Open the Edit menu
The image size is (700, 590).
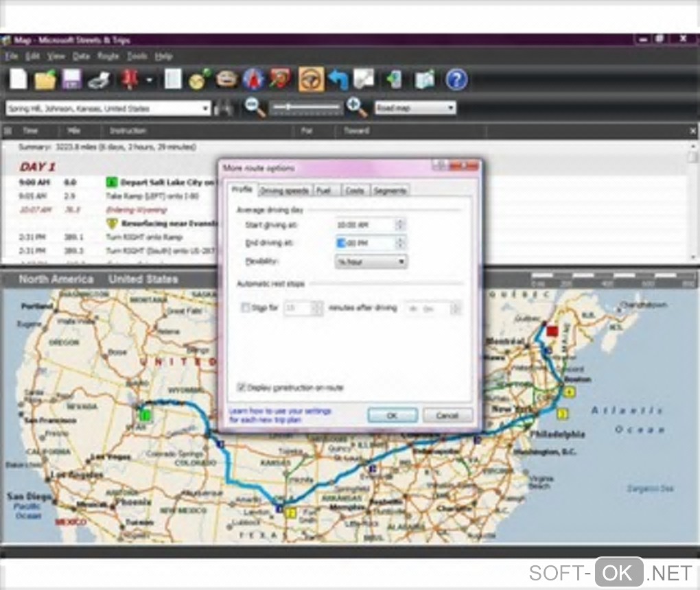click(32, 56)
